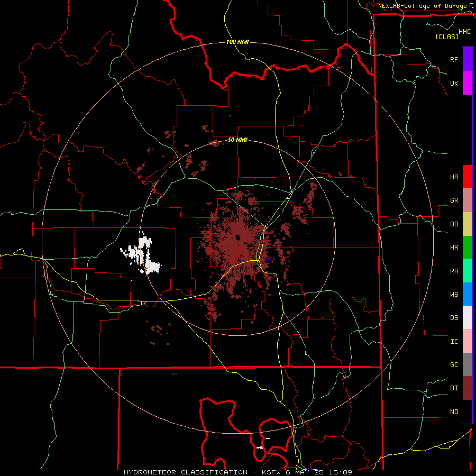Click the "[CLAS]" legend heading text

(x=447, y=36)
